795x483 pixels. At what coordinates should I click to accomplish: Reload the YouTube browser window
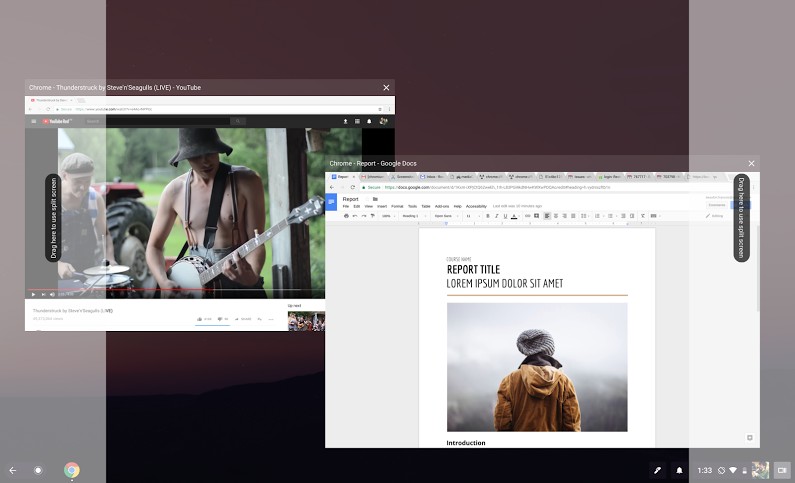coord(48,109)
